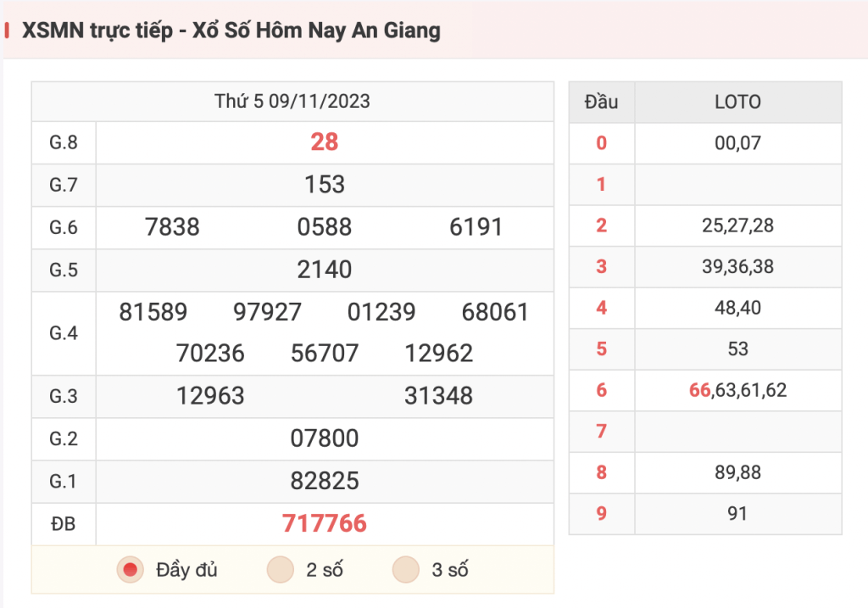Image resolution: width=868 pixels, height=608 pixels.
Task: Click the LOTO column header
Action: point(738,102)
